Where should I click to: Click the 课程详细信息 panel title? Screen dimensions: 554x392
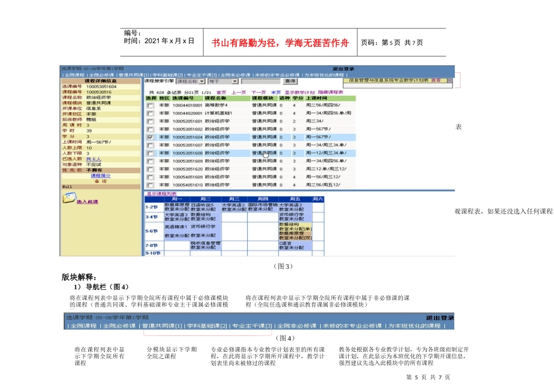click(x=101, y=81)
